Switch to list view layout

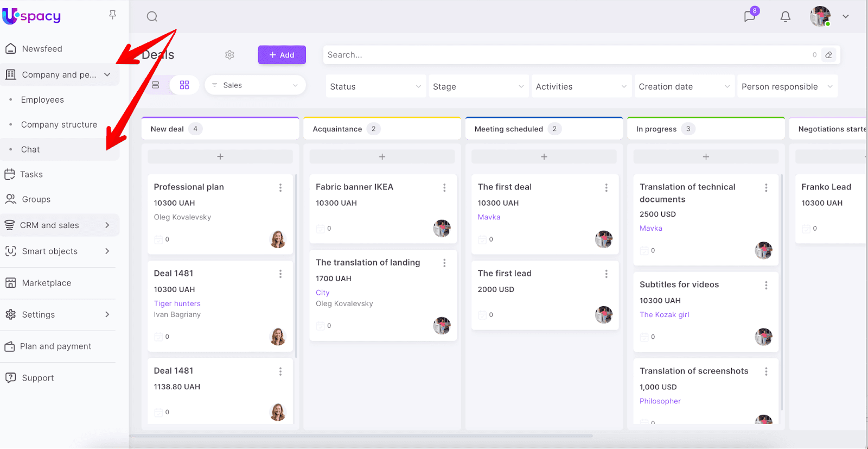pos(156,85)
